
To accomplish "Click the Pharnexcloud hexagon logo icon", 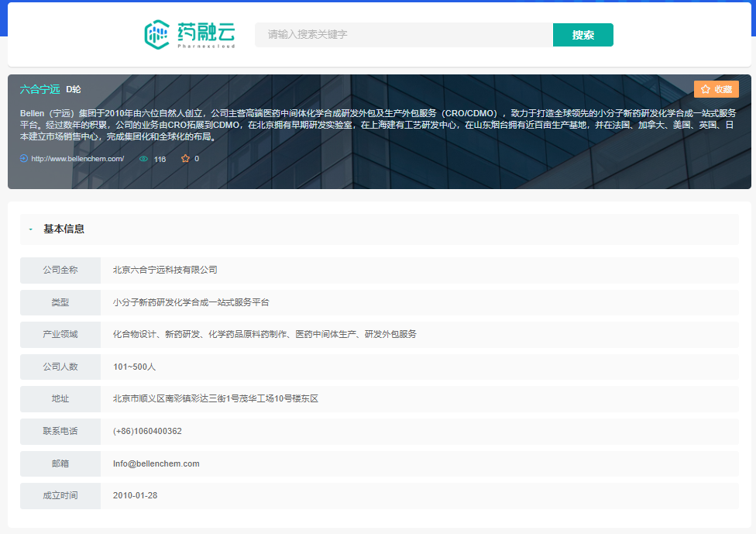I will (x=157, y=34).
